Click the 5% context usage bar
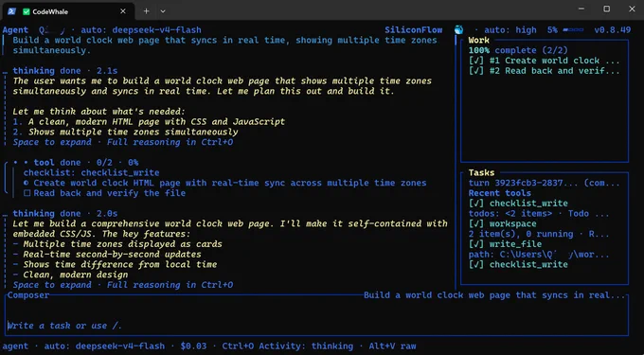The height and width of the screenshot is (355, 644). point(565,30)
